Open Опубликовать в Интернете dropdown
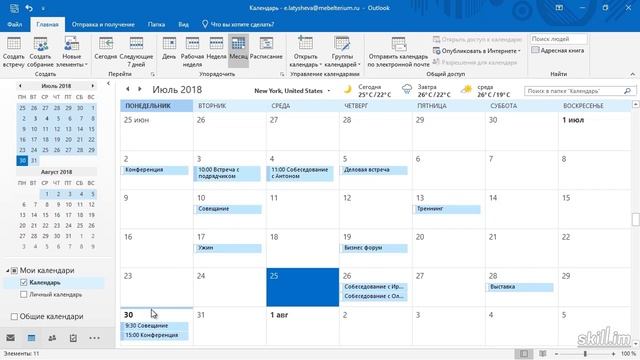 click(477, 51)
